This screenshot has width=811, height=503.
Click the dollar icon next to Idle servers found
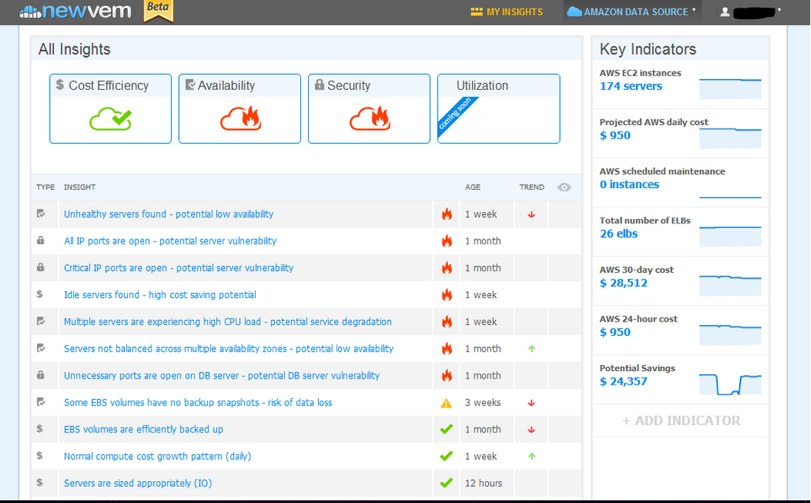click(x=40, y=295)
